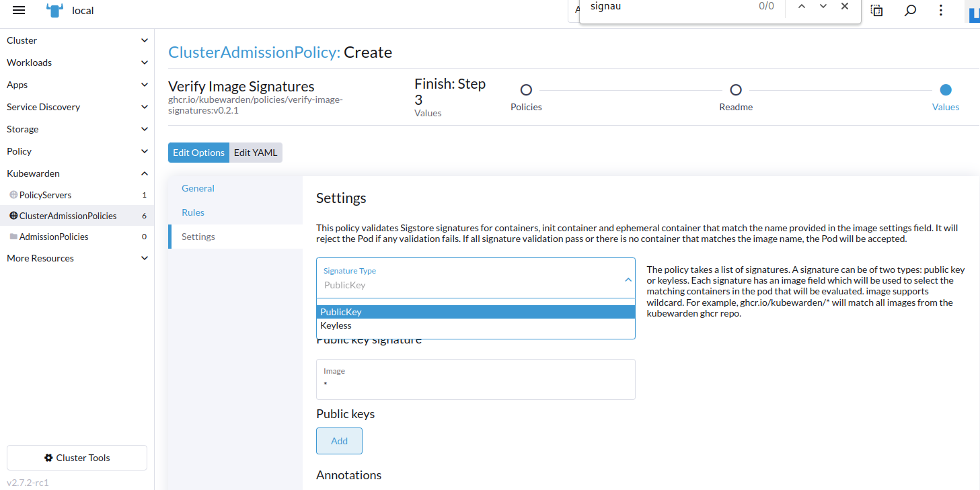Jump to Readme step on the progress tracker
The image size is (980, 490).
[735, 89]
